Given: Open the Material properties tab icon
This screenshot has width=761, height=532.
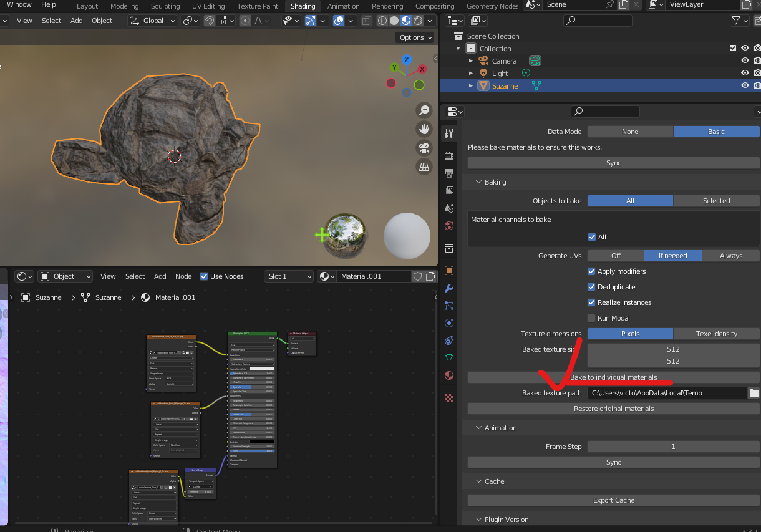Looking at the screenshot, I should [448, 375].
